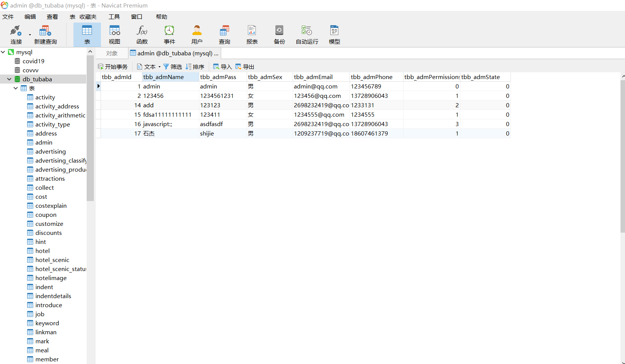Click the tbb_admId column header
The height and width of the screenshot is (364, 625).
(x=121, y=77)
